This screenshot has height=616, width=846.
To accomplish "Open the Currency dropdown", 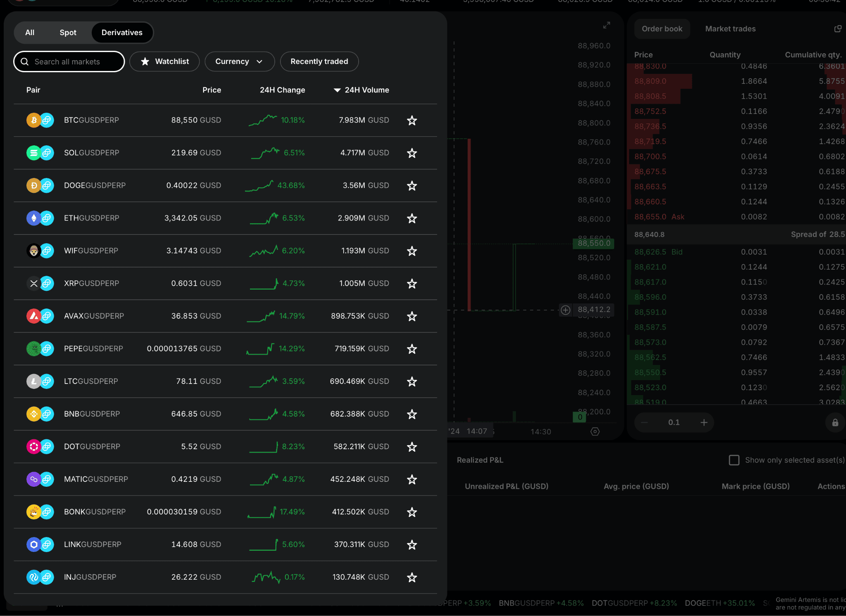I will tap(239, 62).
